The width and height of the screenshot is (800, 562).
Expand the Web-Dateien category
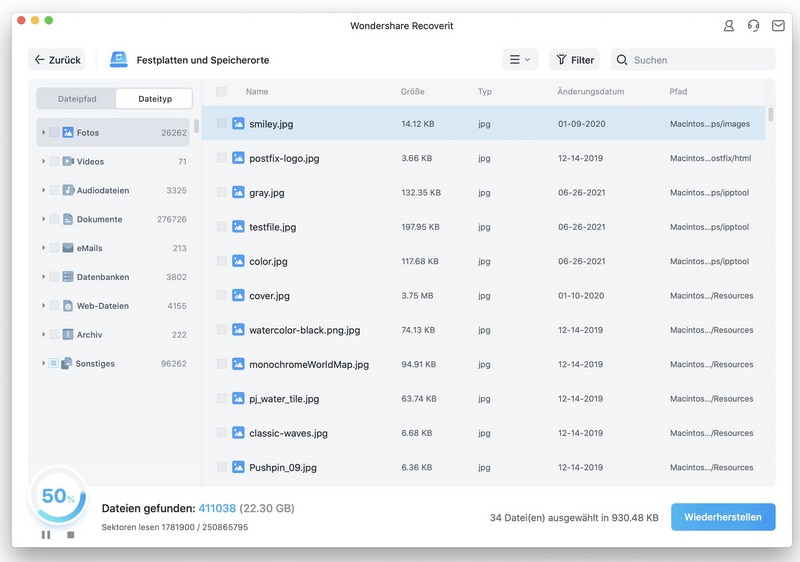point(43,306)
